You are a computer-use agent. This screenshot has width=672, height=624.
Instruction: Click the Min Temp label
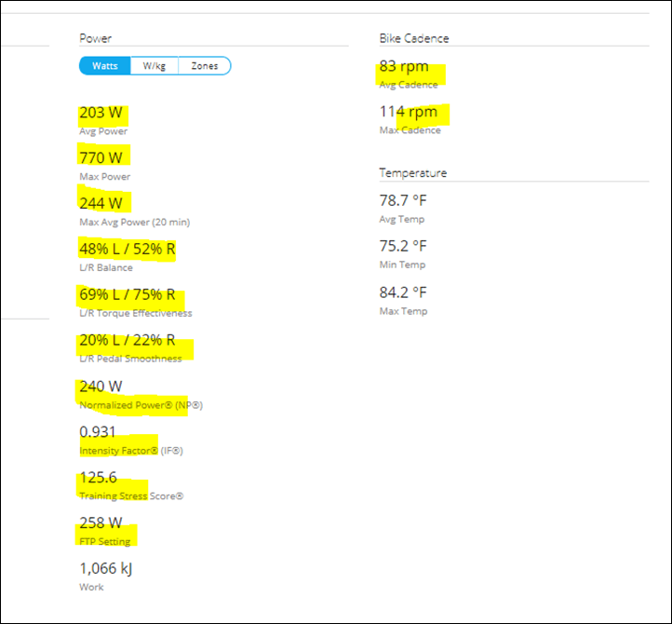point(402,265)
